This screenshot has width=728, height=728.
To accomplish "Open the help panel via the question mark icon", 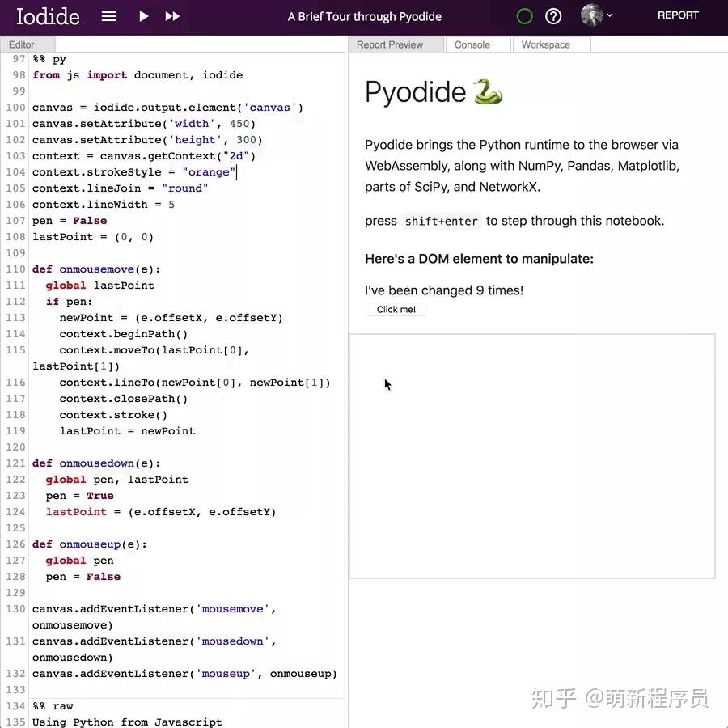I will pos(554,16).
